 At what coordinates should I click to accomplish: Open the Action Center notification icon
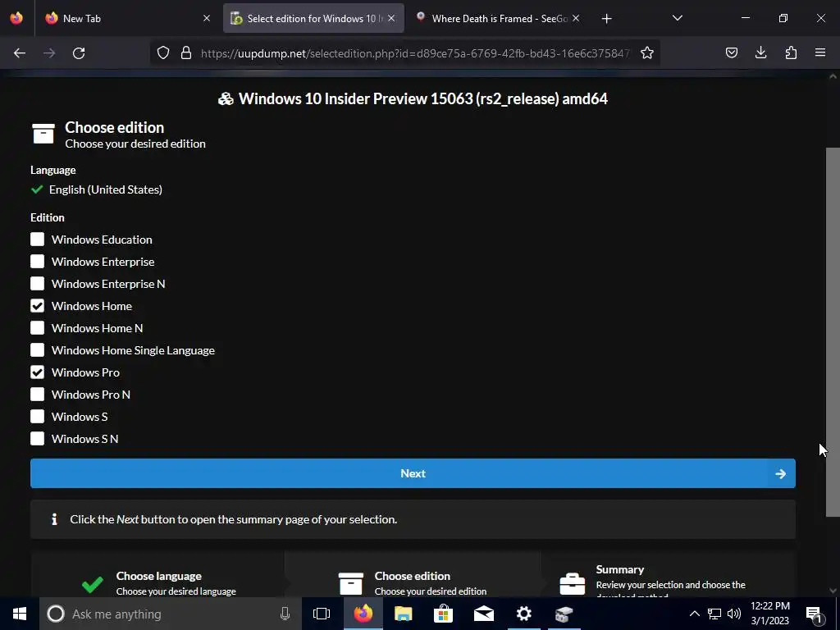tap(815, 614)
